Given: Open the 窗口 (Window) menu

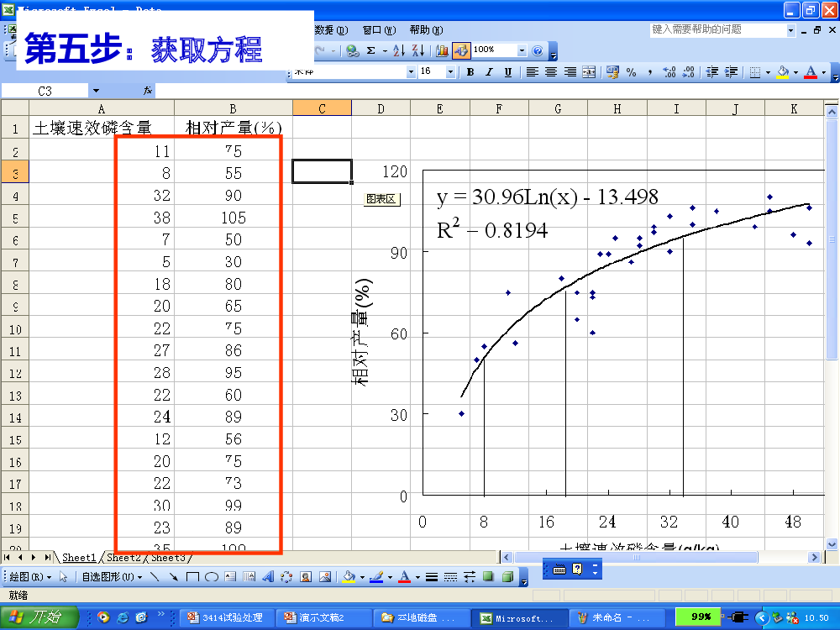Looking at the screenshot, I should (x=380, y=30).
